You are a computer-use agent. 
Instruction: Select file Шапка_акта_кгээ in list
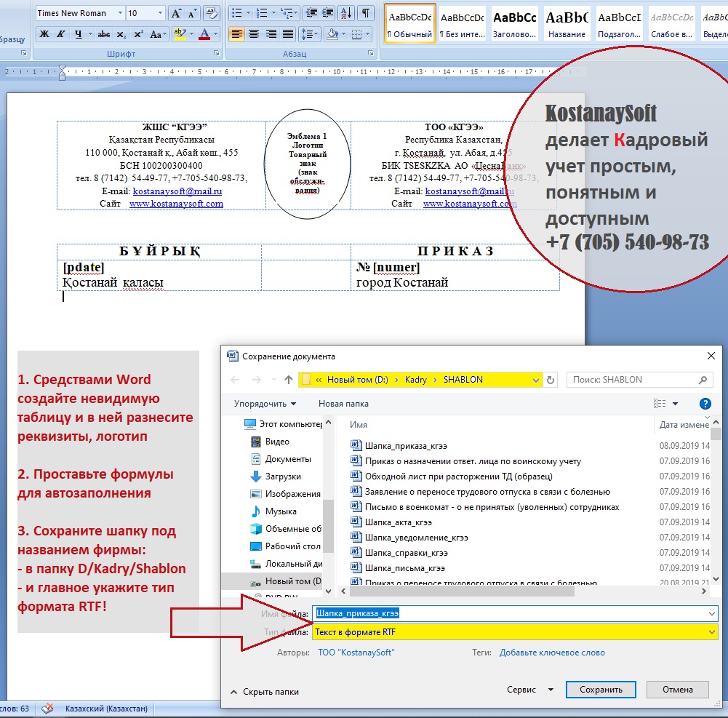point(398,522)
